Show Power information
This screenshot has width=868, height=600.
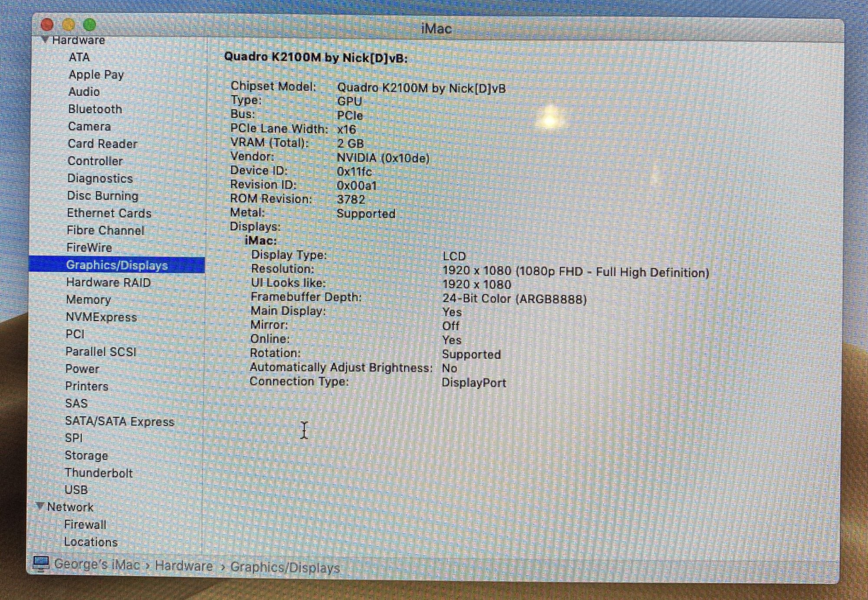82,369
